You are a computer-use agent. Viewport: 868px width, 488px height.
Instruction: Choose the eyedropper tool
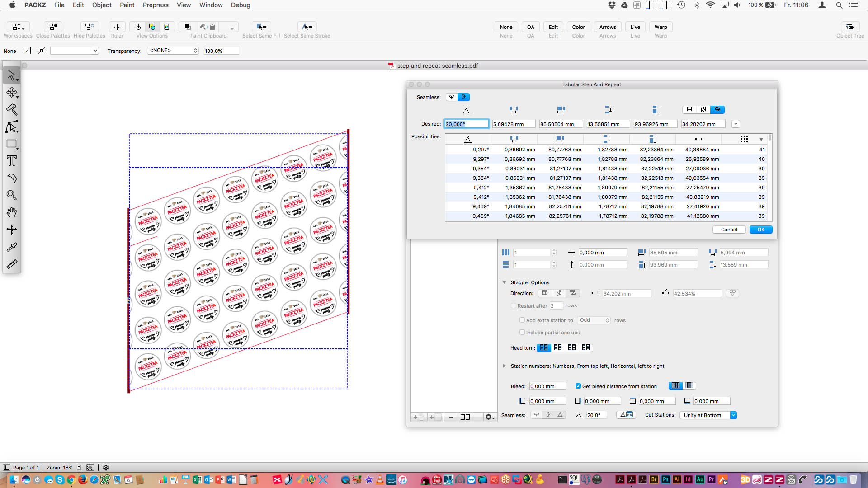(11, 247)
